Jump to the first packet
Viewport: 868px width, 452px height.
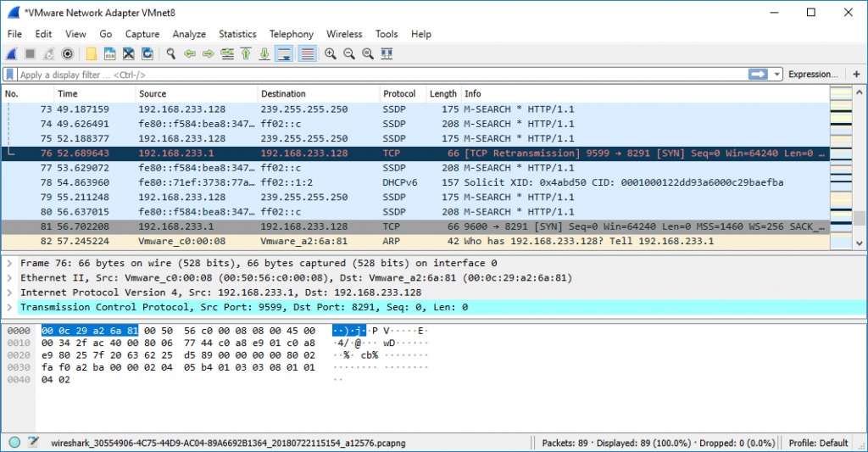tap(246, 53)
